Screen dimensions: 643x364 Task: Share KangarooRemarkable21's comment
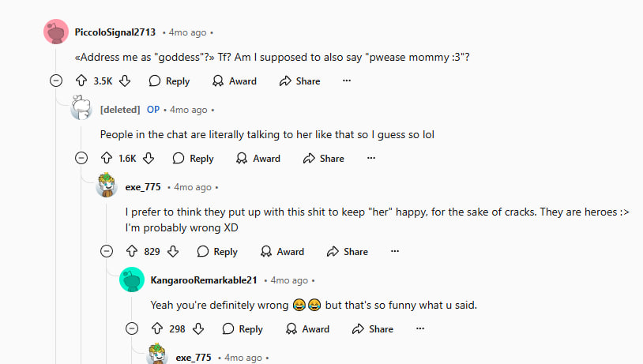373,328
